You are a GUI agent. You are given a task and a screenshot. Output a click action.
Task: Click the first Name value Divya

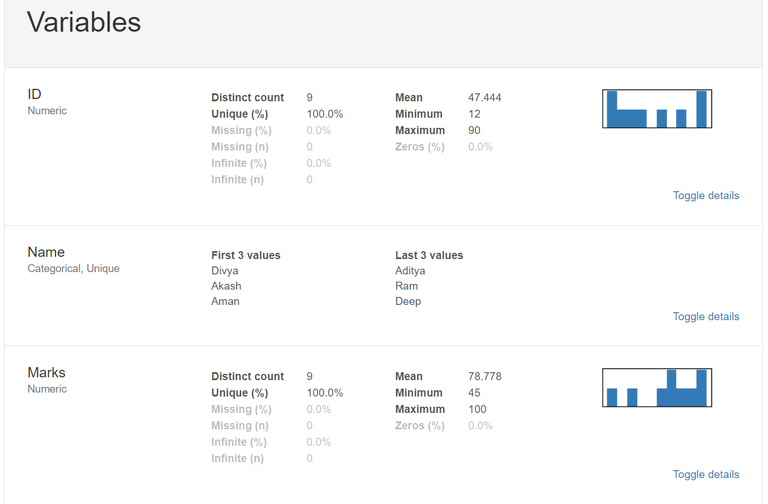pos(225,271)
